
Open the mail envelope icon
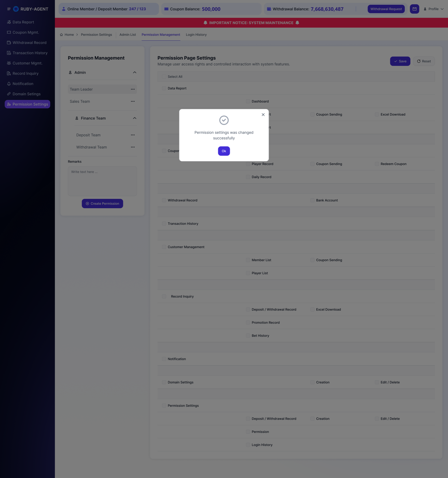point(414,9)
